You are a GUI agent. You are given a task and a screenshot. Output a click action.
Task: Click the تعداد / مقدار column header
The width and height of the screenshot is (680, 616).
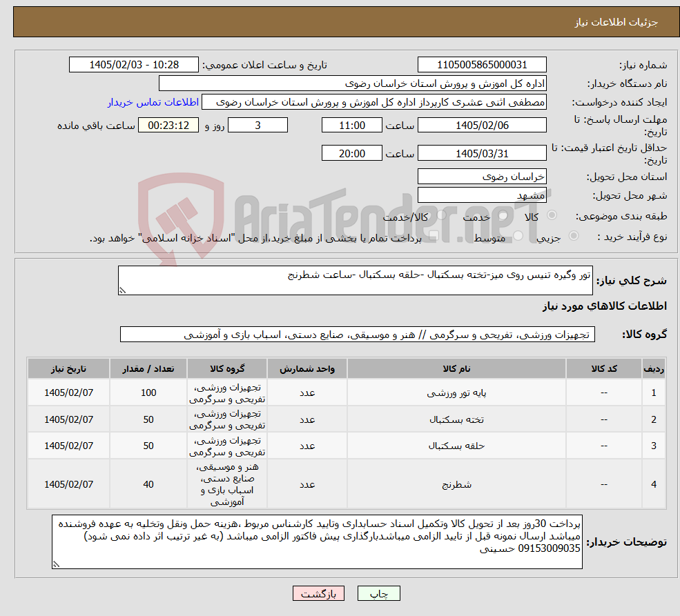pyautogui.click(x=148, y=368)
